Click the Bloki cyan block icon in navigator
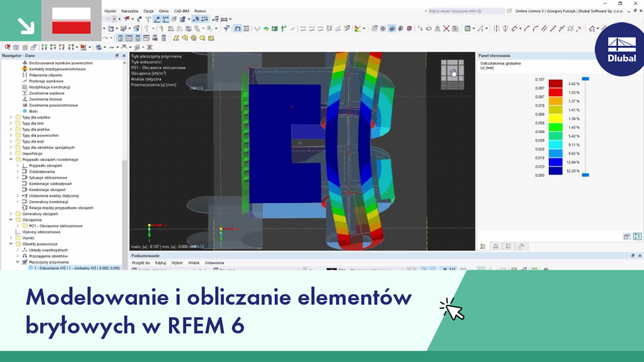The width and height of the screenshot is (644, 362). pyautogui.click(x=25, y=111)
